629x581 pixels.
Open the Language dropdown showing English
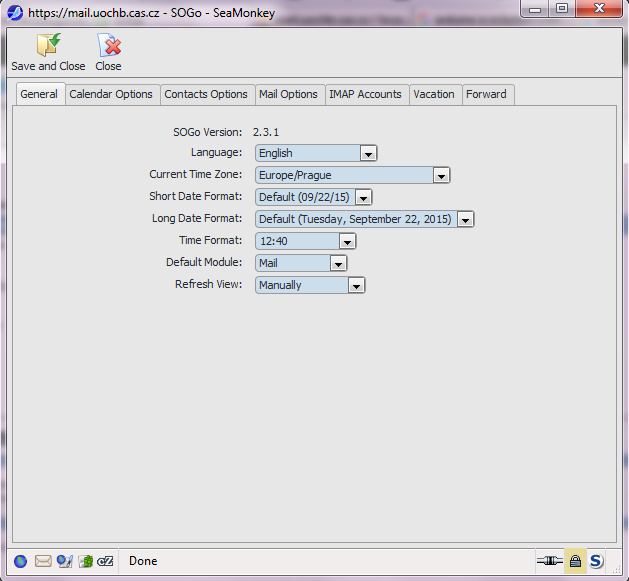316,153
